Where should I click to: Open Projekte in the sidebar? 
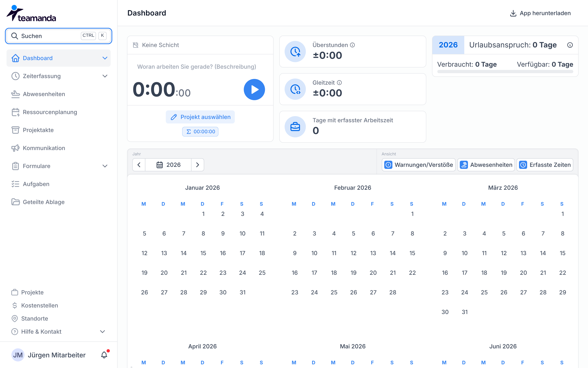58,292
